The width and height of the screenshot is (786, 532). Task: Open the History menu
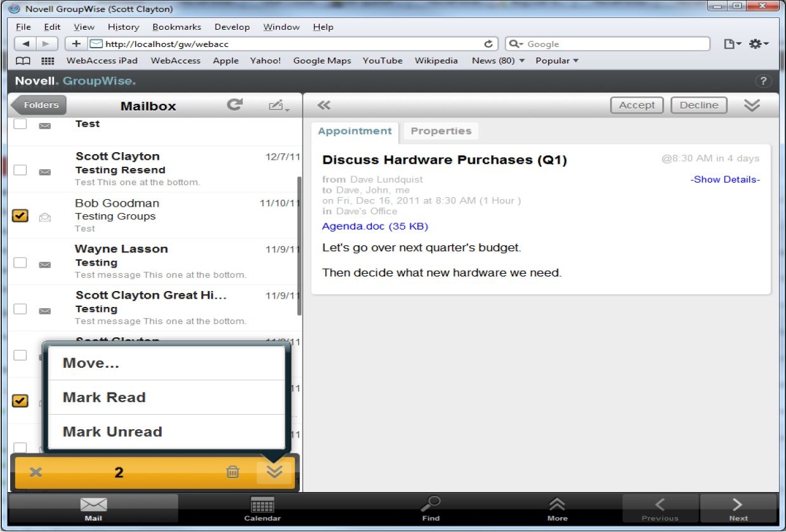123,27
